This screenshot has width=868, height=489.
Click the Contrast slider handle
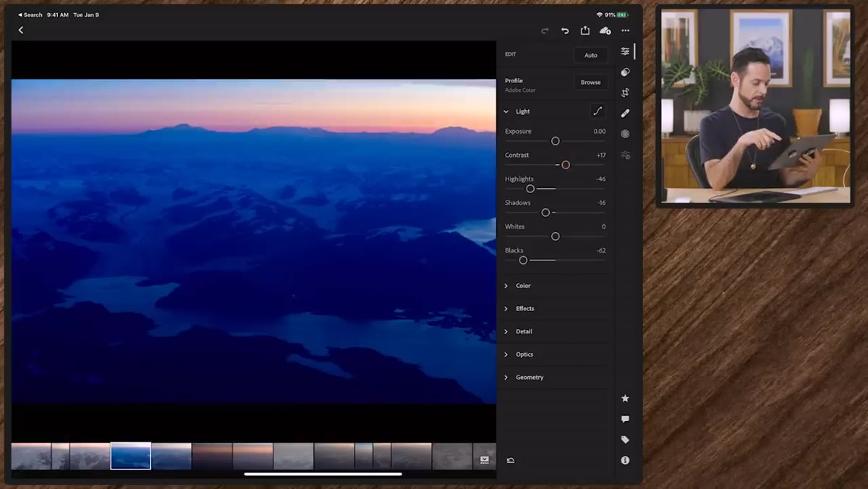tap(566, 165)
